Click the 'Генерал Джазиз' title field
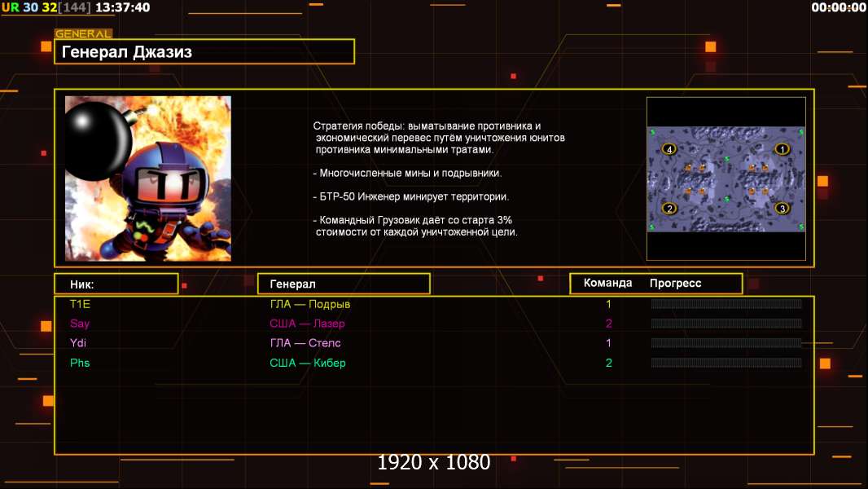 204,51
